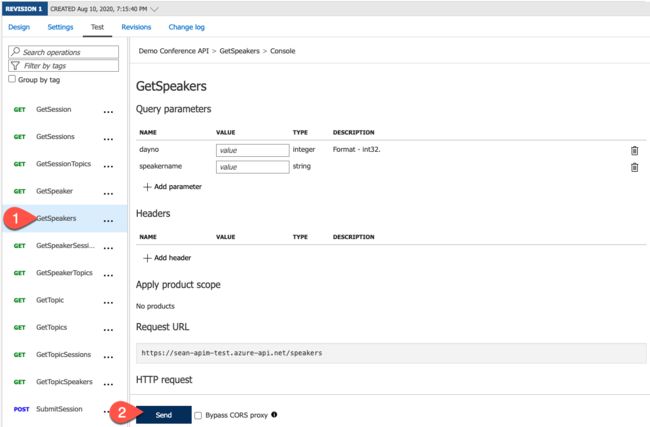650x427 pixels.
Task: Select the GetSessionTopics operation
Action: coord(63,164)
